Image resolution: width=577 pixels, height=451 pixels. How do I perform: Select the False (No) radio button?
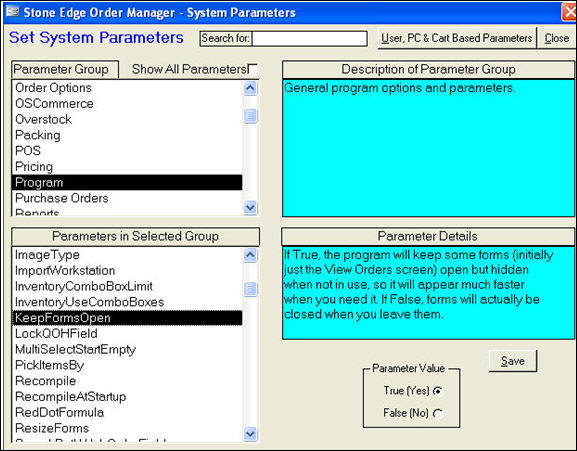(x=438, y=413)
